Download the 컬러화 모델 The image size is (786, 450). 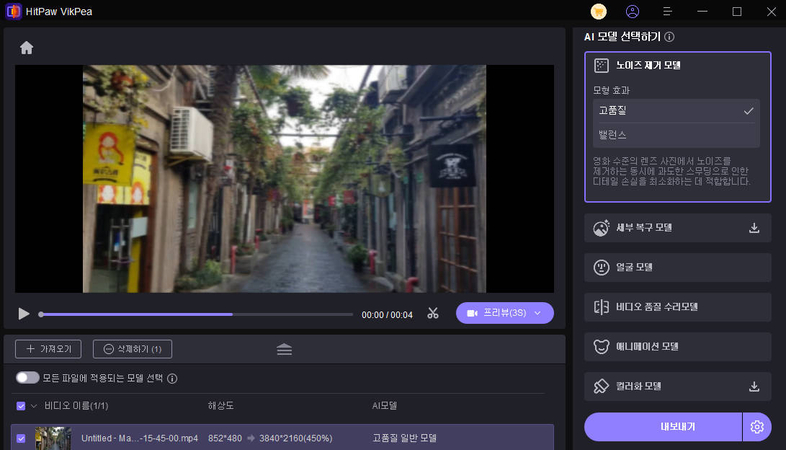754,386
